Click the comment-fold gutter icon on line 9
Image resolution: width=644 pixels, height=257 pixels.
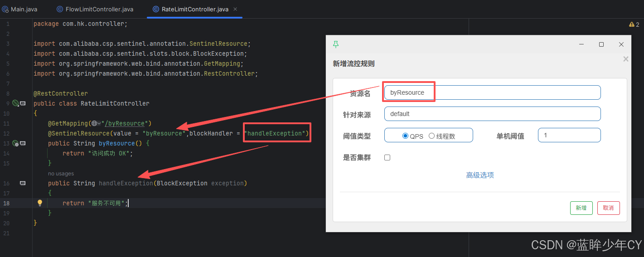[x=23, y=103]
